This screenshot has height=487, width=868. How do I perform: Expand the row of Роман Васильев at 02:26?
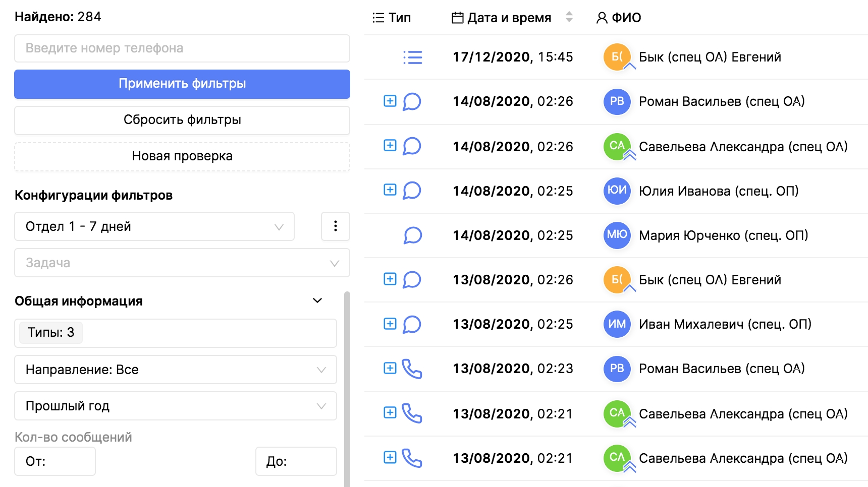[x=390, y=101]
